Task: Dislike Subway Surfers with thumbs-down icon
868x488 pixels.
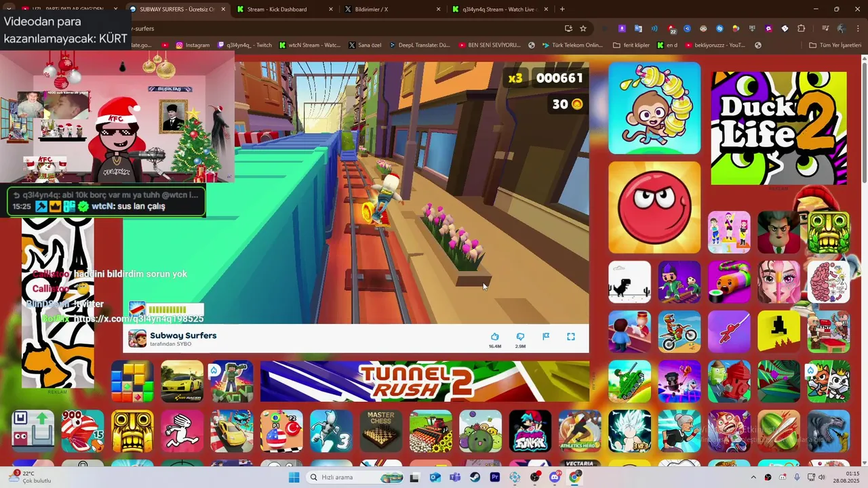Action: tap(520, 337)
